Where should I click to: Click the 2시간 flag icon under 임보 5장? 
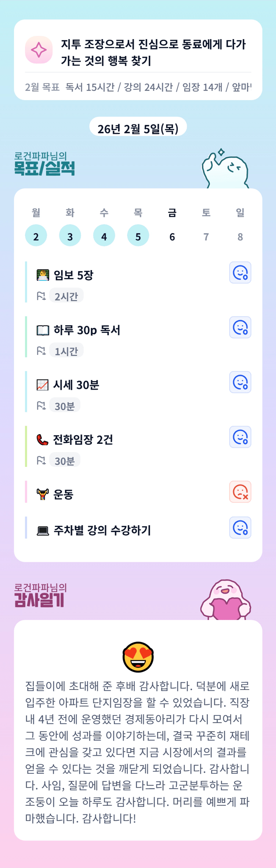41,296
